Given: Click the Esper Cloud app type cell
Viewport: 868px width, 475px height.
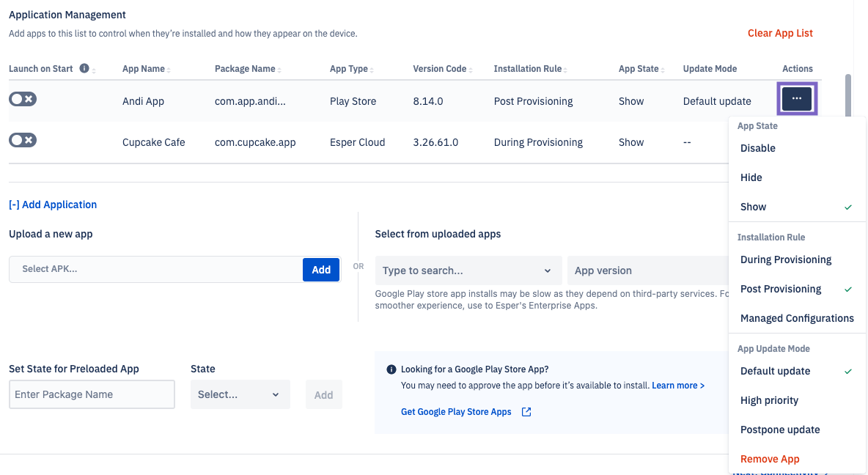Looking at the screenshot, I should (358, 142).
